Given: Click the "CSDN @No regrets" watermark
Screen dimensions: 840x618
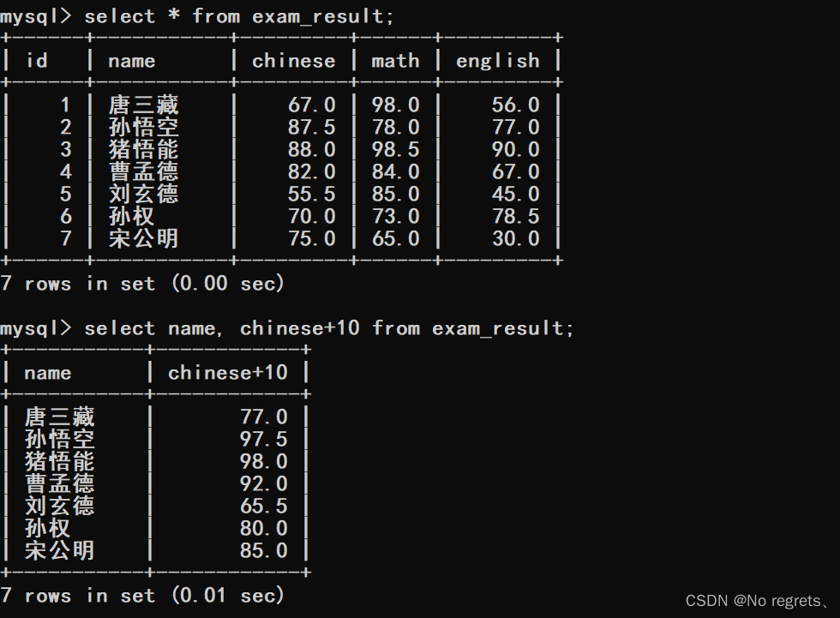Looking at the screenshot, I should coord(757,601).
